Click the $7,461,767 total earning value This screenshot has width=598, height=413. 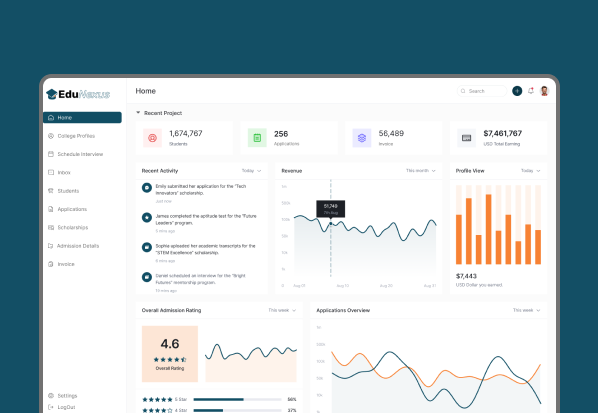point(503,133)
